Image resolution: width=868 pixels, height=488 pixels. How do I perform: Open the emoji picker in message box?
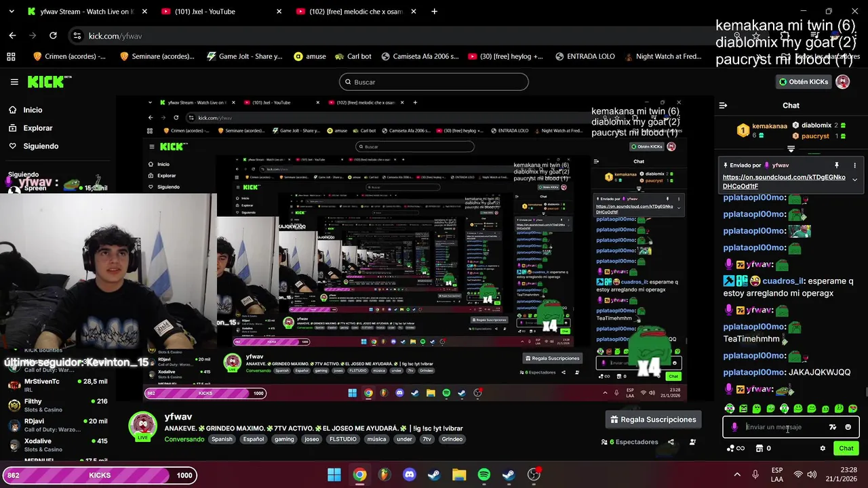coord(848,427)
